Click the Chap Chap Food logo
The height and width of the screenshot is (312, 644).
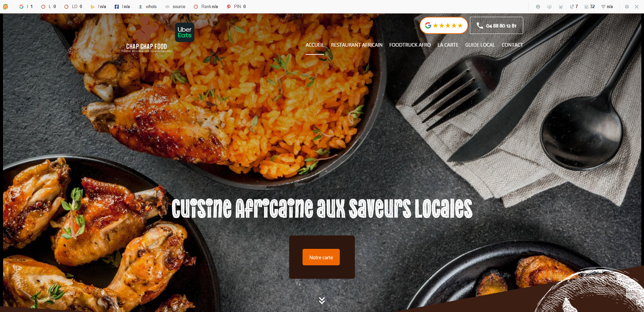point(147,36)
